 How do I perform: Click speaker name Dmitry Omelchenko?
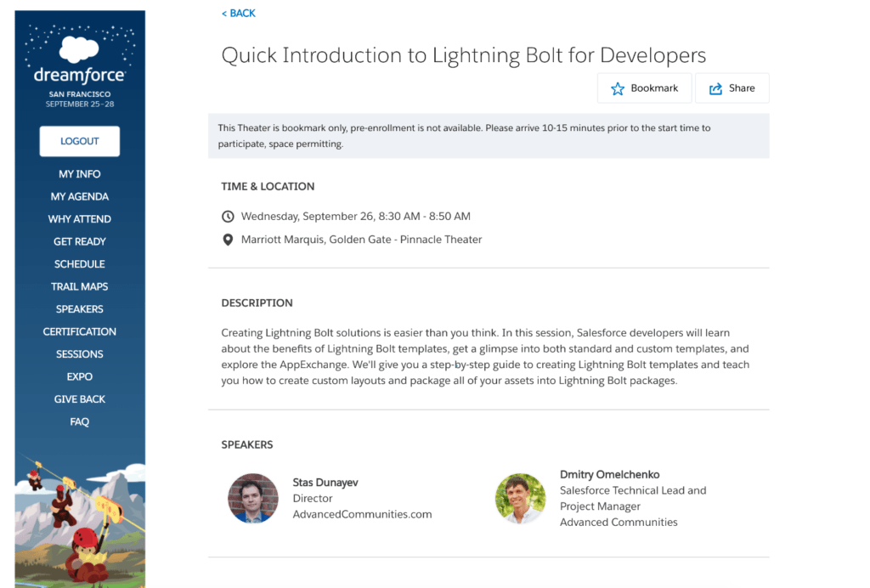click(609, 475)
